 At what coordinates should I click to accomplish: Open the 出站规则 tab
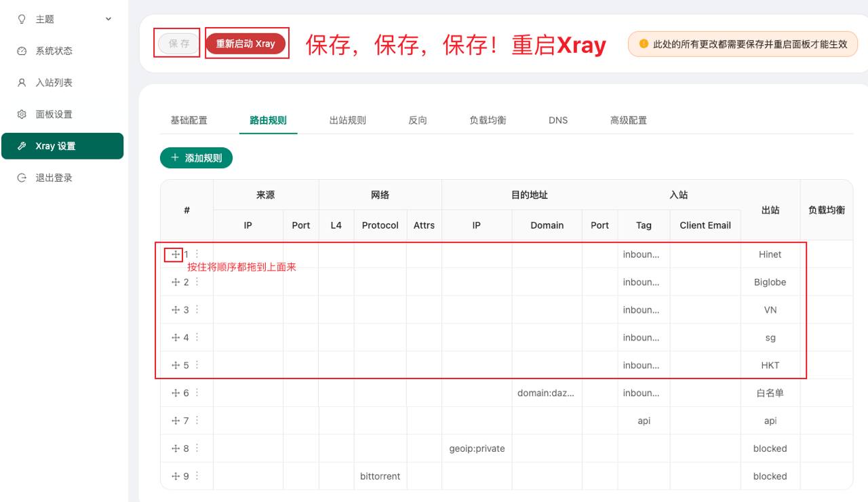pyautogui.click(x=347, y=120)
